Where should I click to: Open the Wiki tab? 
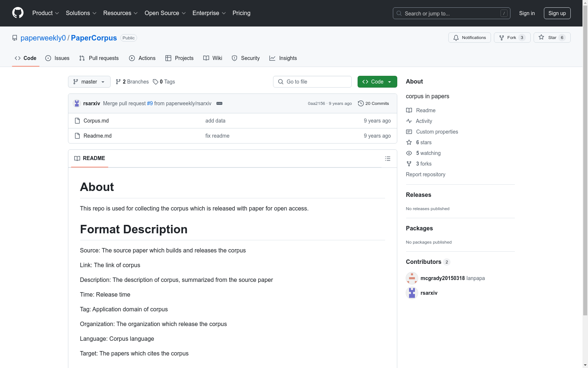(213, 58)
